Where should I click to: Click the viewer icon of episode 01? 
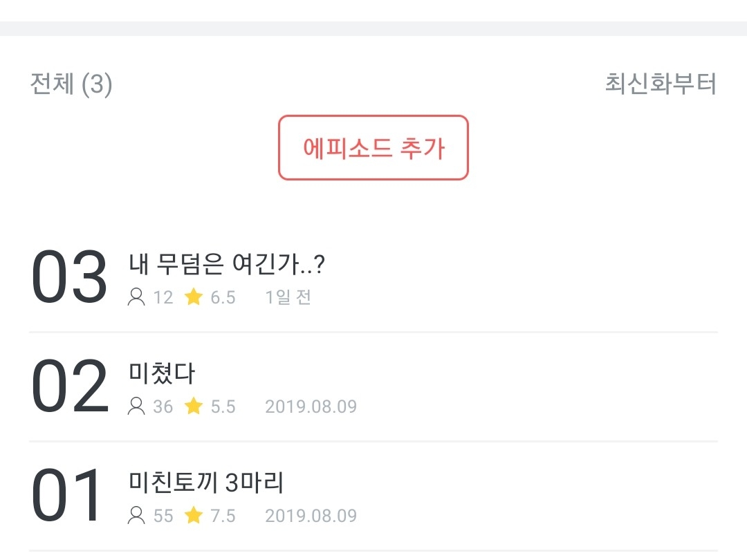tap(136, 516)
